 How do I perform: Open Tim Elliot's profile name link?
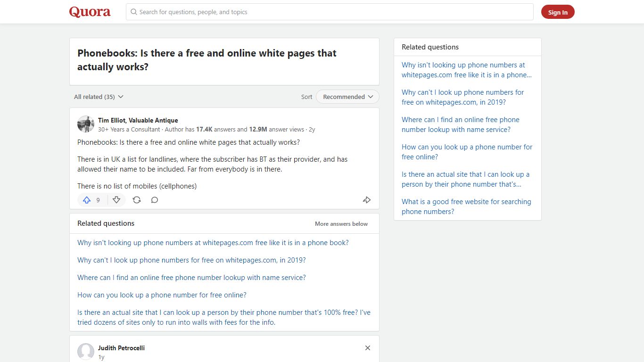138,120
